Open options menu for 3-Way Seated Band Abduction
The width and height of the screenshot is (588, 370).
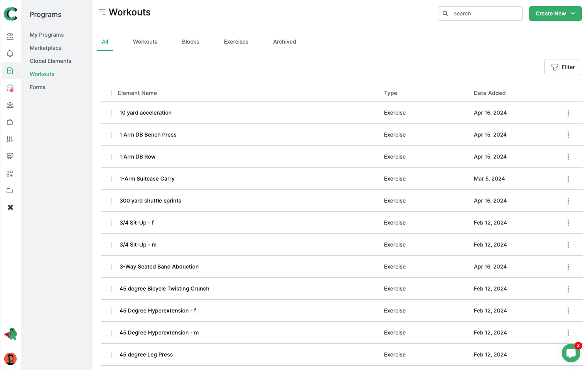point(568,267)
